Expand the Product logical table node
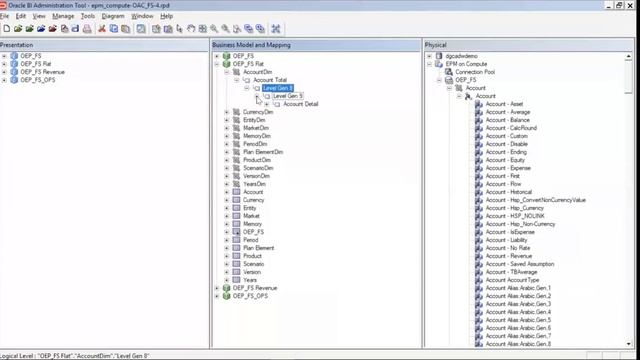Viewport: 640px width, 360px height. 227,256
